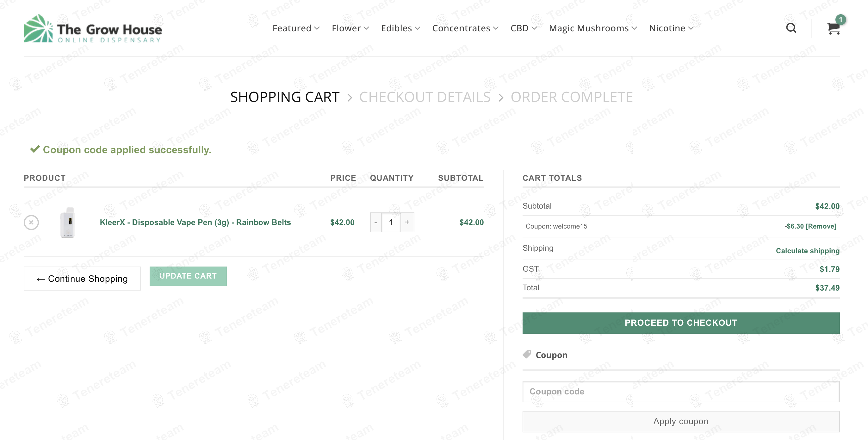This screenshot has height=440, width=868.
Task: Click Apply coupon button
Action: click(681, 421)
